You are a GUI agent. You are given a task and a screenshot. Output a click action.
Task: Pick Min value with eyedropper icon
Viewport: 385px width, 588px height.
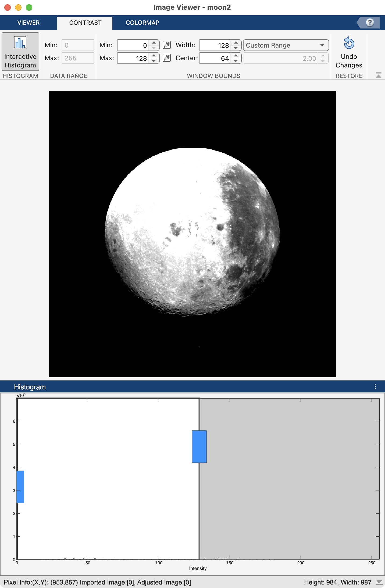167,45
